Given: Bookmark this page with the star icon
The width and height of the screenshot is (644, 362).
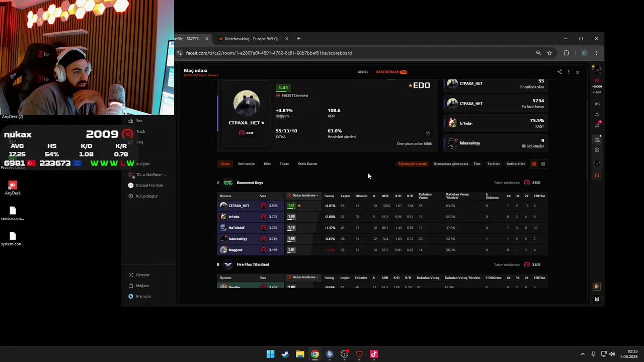Looking at the screenshot, I should 549,53.
